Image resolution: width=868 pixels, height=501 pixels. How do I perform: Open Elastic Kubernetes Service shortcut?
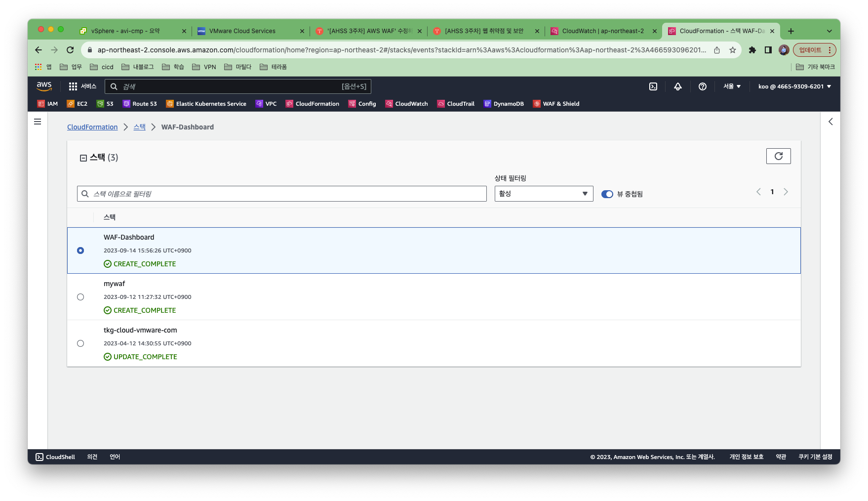tap(206, 104)
